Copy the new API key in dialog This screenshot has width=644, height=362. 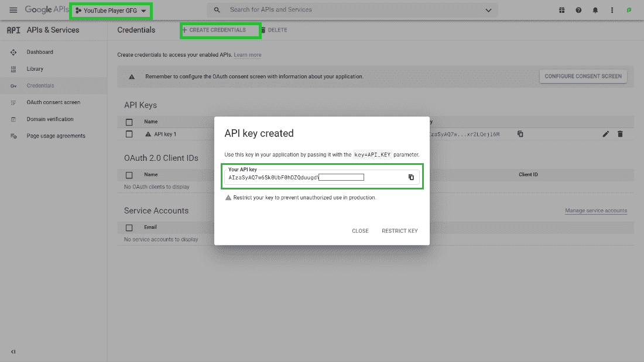pyautogui.click(x=411, y=177)
